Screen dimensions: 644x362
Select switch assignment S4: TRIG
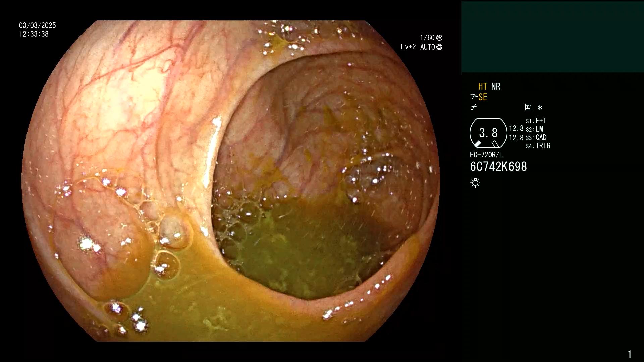pos(538,146)
